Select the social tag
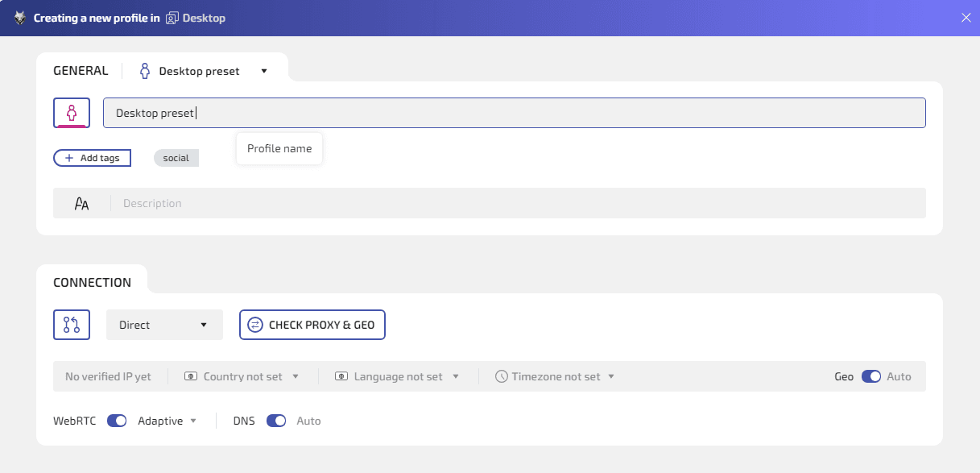The image size is (980, 473). pyautogui.click(x=176, y=158)
